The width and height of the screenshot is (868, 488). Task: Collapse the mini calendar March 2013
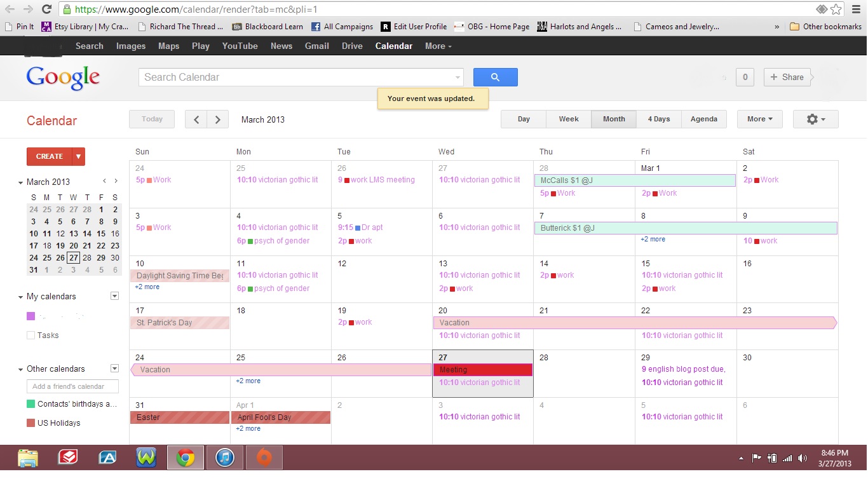(20, 182)
